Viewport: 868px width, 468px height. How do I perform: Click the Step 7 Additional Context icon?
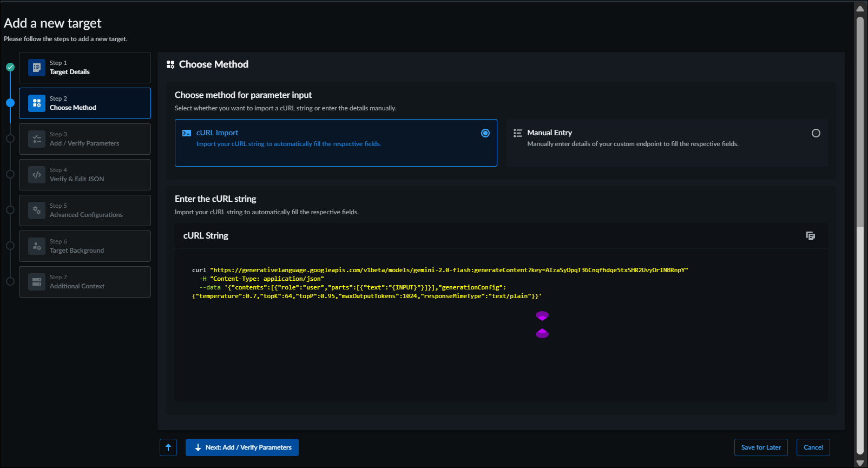pos(37,282)
